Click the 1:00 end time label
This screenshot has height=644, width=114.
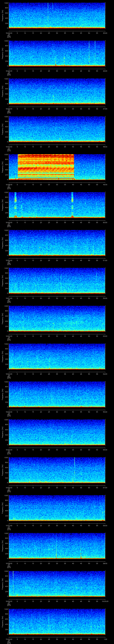(x=105, y=639)
